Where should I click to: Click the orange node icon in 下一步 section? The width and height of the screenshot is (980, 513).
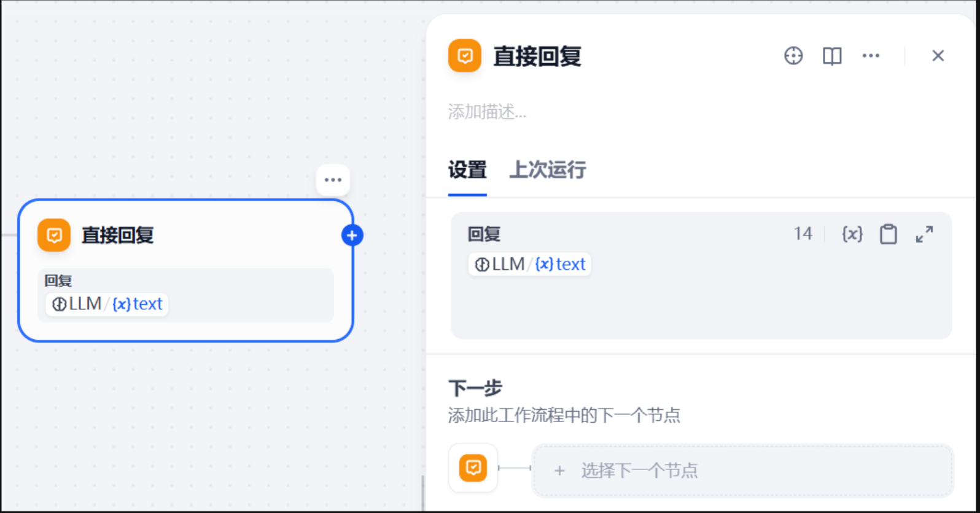(473, 468)
